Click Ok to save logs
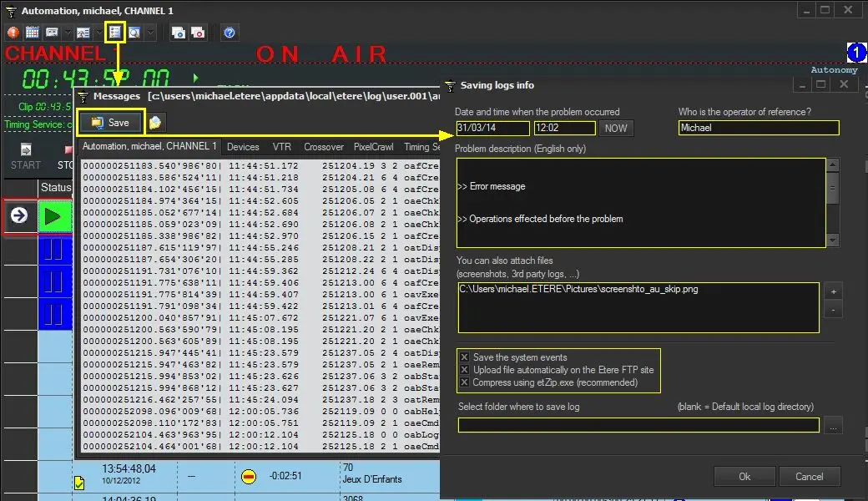Viewport: 868px width, 501px height. point(744,476)
